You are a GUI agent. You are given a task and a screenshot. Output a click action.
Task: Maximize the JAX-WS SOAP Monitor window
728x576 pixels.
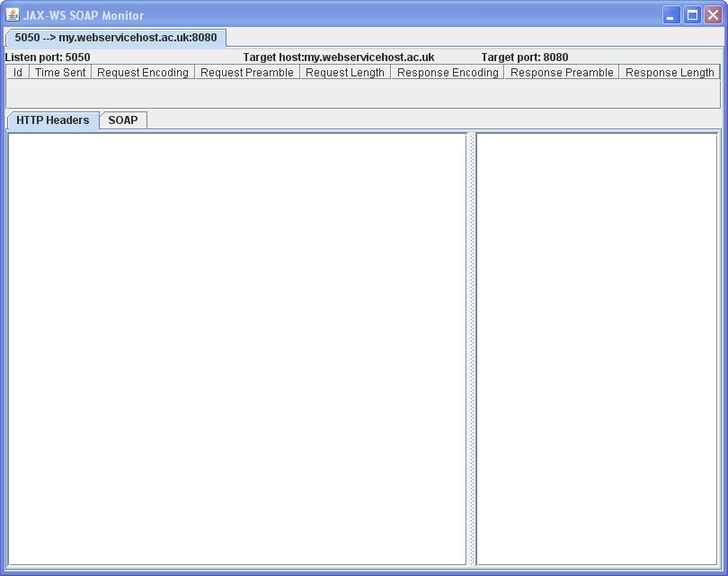692,15
